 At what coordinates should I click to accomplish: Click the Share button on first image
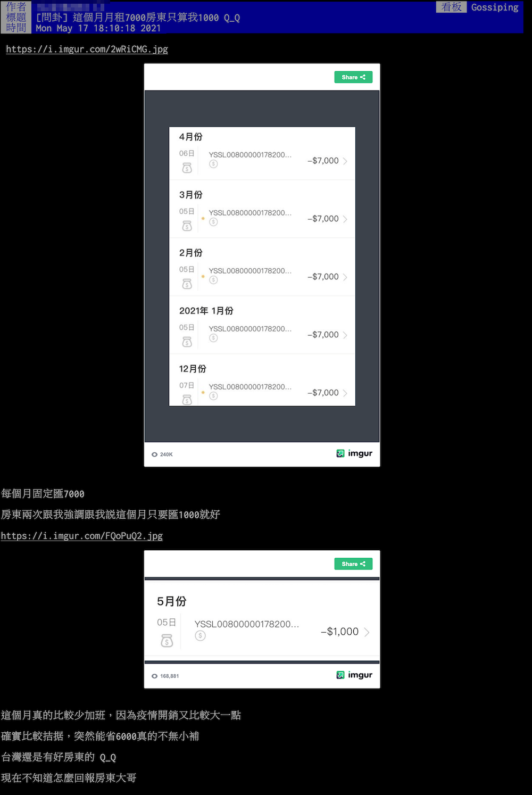pos(353,77)
